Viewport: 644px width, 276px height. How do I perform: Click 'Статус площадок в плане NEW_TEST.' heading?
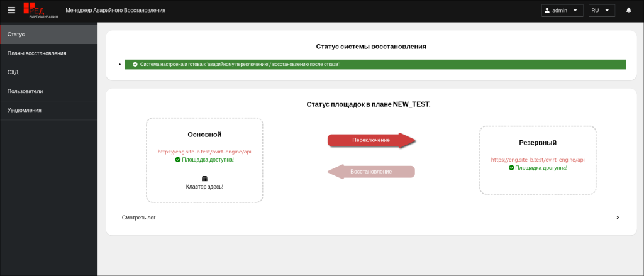point(369,104)
